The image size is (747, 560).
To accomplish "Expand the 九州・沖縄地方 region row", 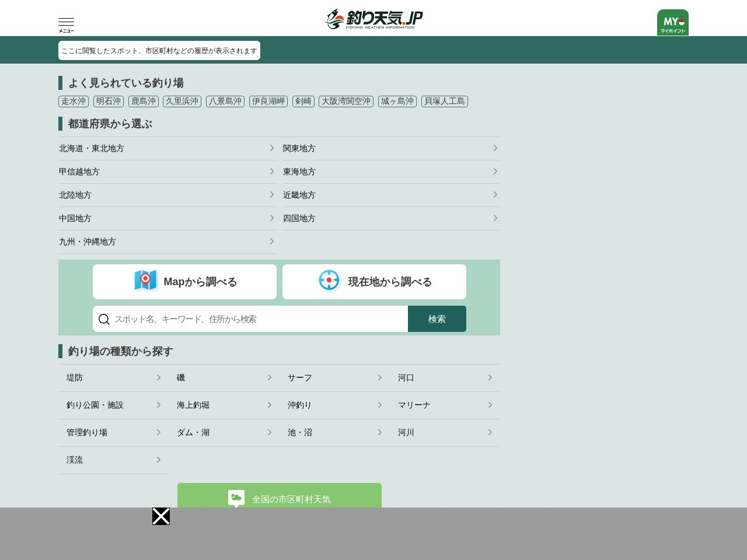I will click(x=167, y=242).
